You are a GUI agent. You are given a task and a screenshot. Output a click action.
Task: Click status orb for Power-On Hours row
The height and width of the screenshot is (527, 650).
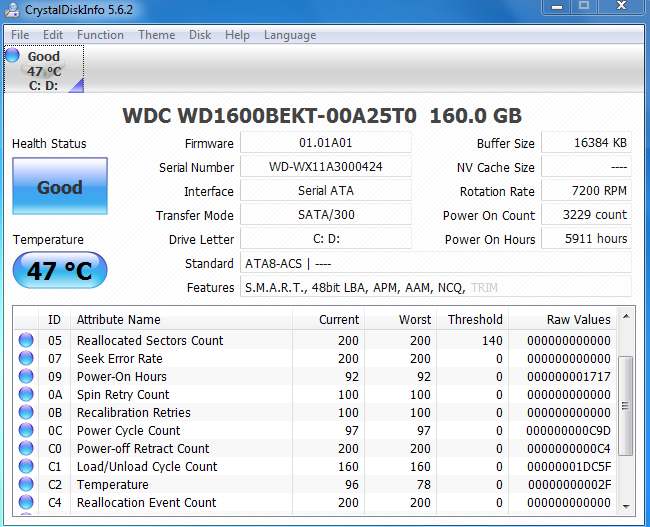coord(26,376)
